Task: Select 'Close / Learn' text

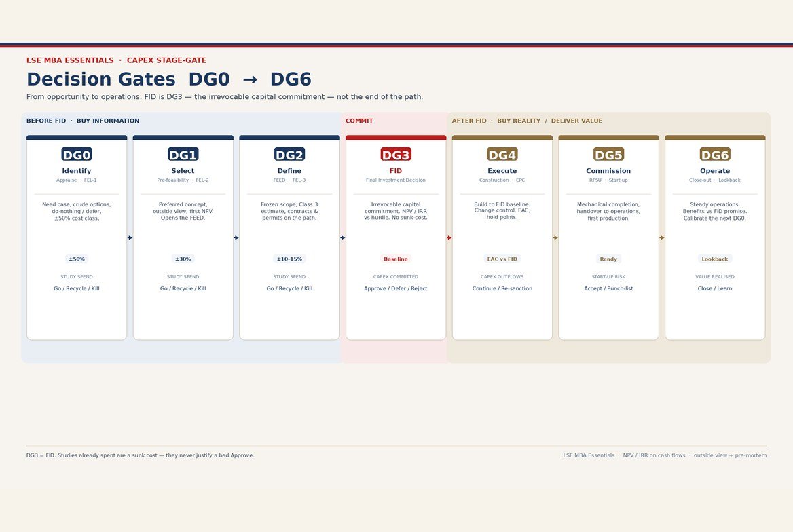Action: pos(715,289)
